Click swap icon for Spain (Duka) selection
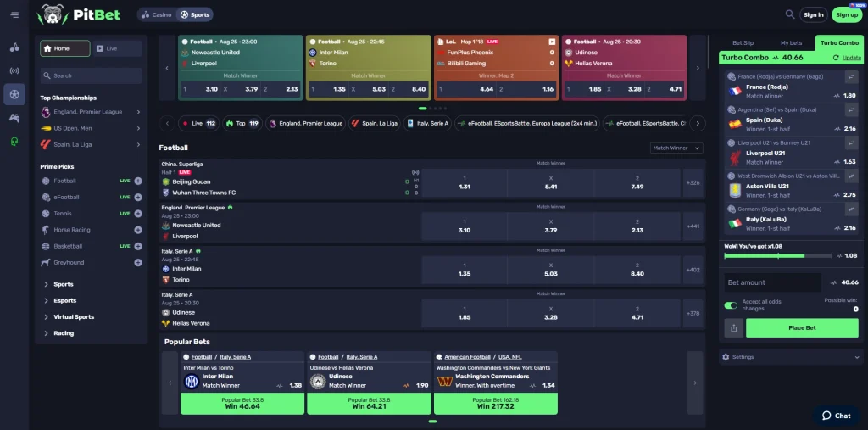 click(x=851, y=110)
